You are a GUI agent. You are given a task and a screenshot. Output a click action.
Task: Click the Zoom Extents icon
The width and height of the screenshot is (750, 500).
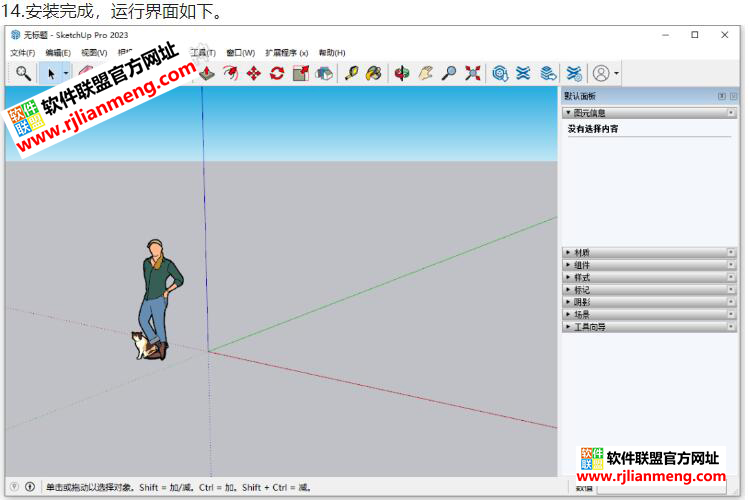[x=473, y=73]
